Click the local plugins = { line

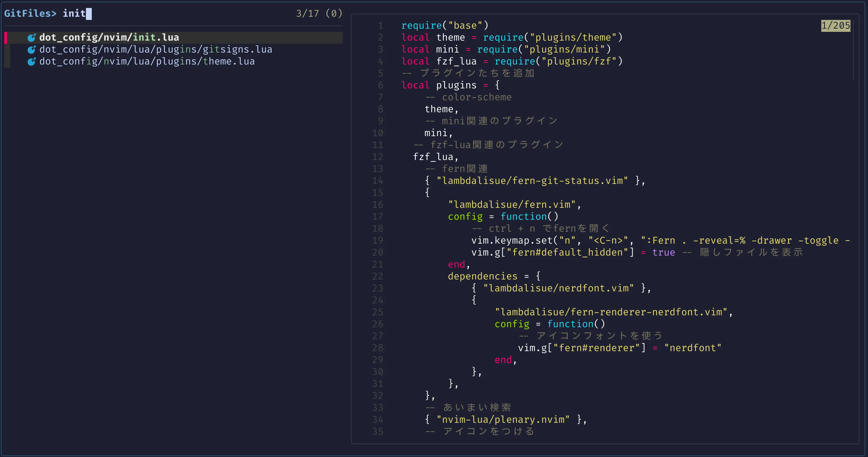[450, 85]
